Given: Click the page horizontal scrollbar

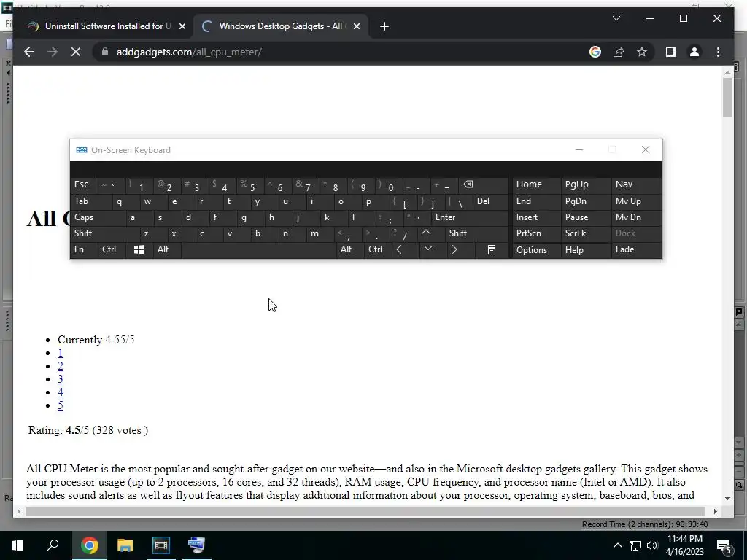Looking at the screenshot, I should tap(365, 511).
